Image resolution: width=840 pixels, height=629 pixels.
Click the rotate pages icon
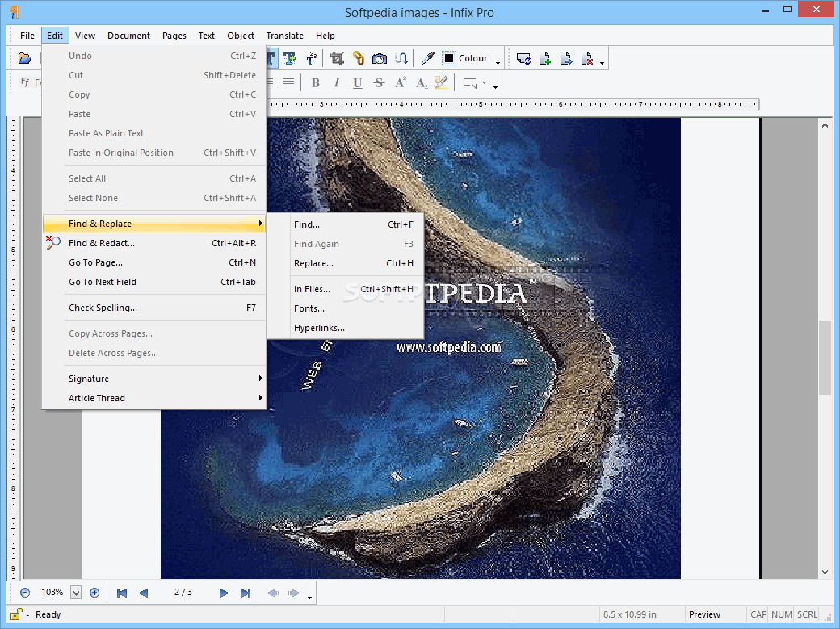(x=523, y=58)
